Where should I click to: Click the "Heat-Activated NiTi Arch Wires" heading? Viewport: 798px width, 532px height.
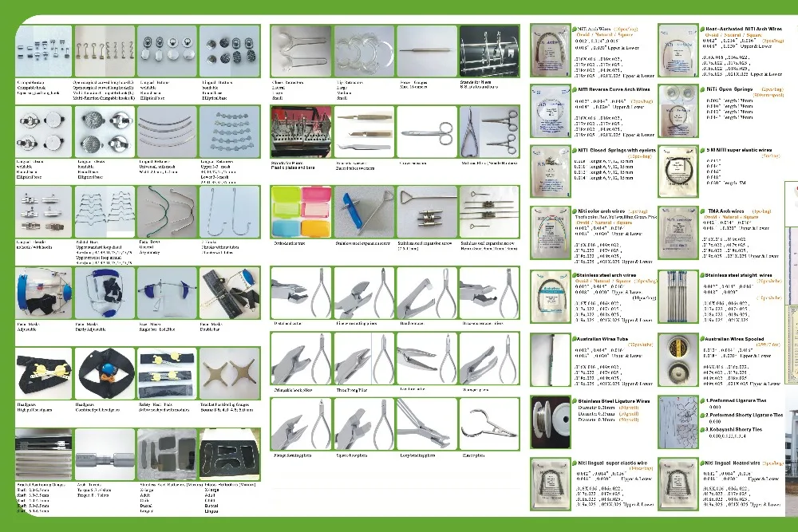[x=744, y=29]
